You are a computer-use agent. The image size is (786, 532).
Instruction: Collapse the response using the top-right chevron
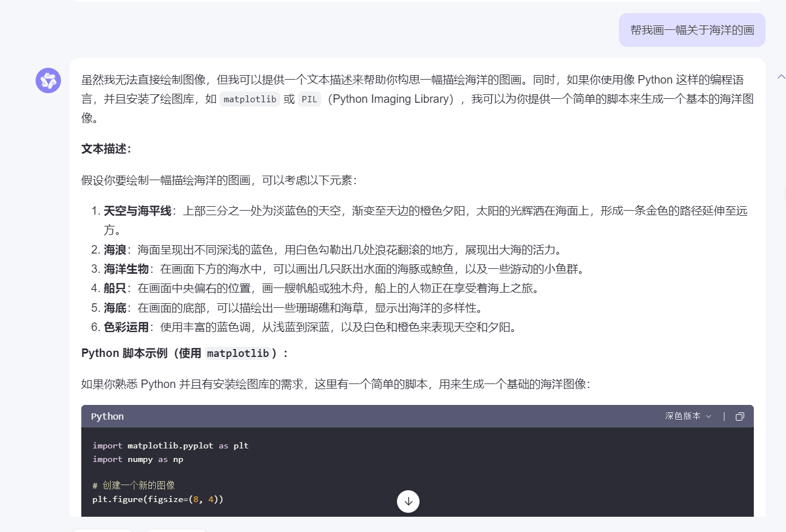[x=781, y=77]
